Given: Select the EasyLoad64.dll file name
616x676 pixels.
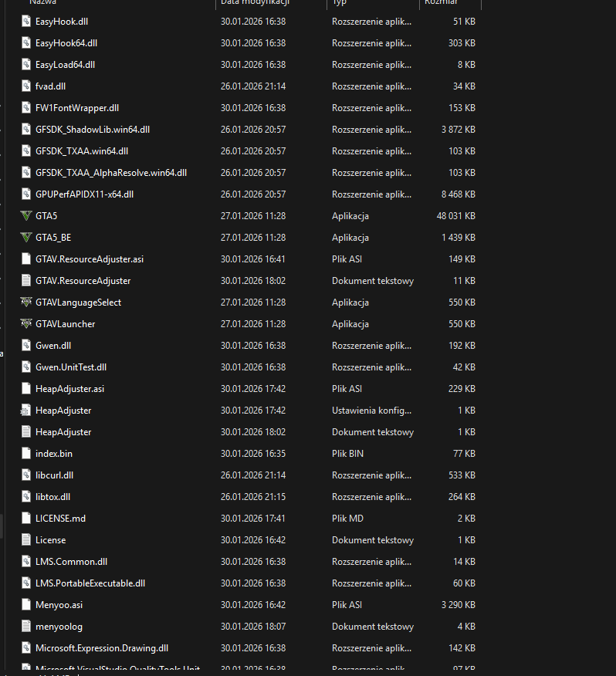Looking at the screenshot, I should (65, 65).
